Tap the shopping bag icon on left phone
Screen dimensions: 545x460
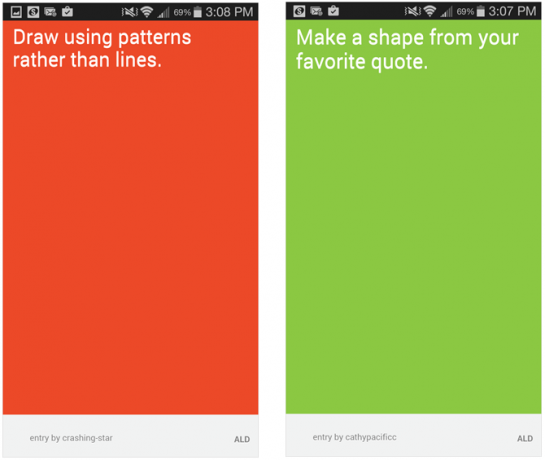point(67,12)
